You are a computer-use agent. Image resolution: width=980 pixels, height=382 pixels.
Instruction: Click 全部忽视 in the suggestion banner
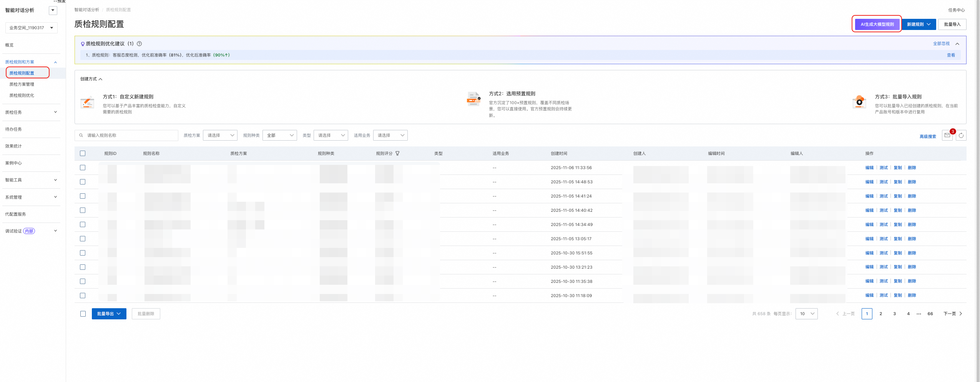941,44
